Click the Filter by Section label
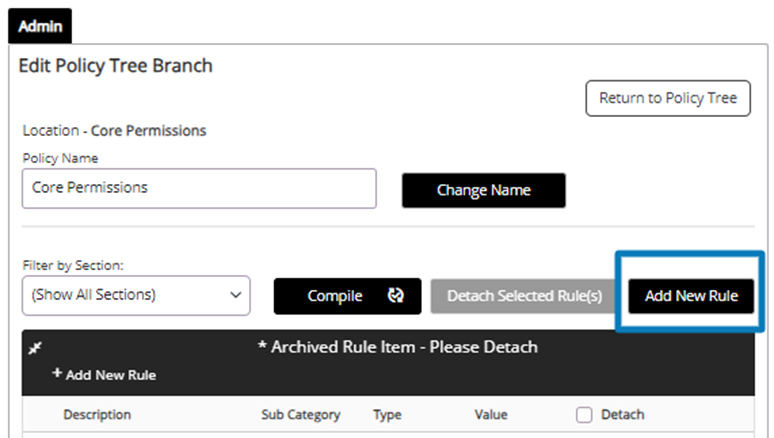The height and width of the screenshot is (438, 774). [x=72, y=266]
